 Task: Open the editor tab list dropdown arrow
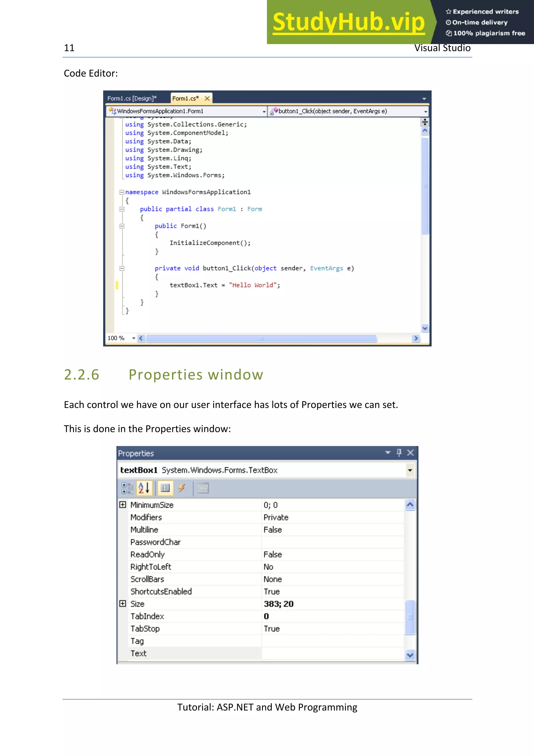click(424, 99)
